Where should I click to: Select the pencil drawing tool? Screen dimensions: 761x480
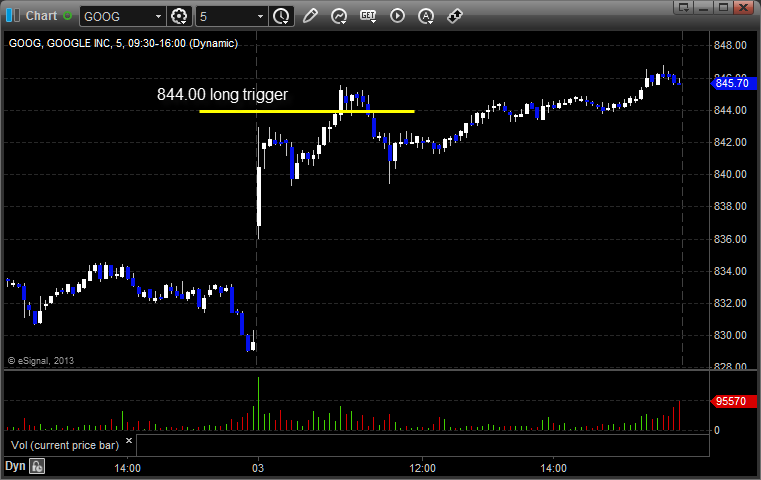pyautogui.click(x=310, y=16)
